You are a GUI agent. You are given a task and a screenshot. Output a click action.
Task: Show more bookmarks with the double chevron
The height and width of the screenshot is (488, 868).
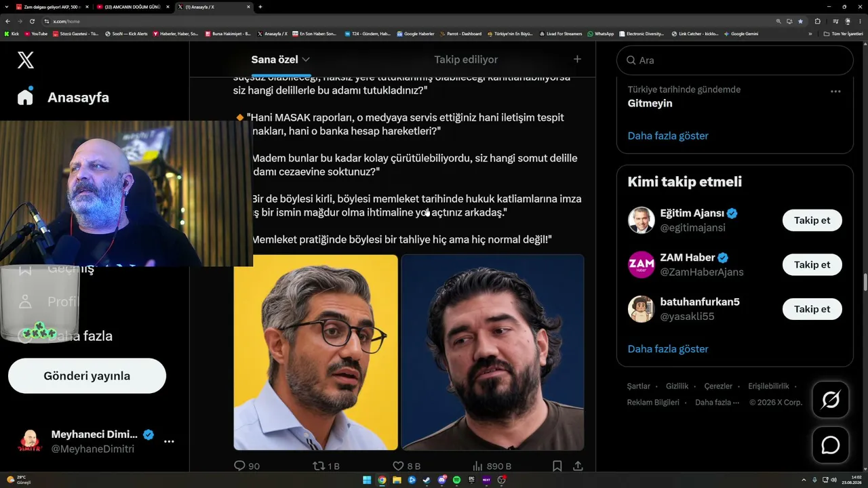click(810, 34)
